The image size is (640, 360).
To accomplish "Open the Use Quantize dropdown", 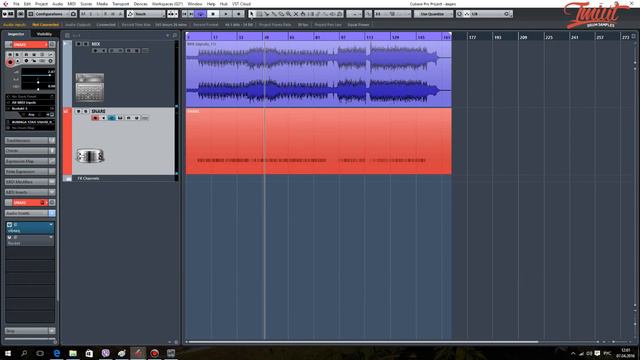I will tap(433, 14).
